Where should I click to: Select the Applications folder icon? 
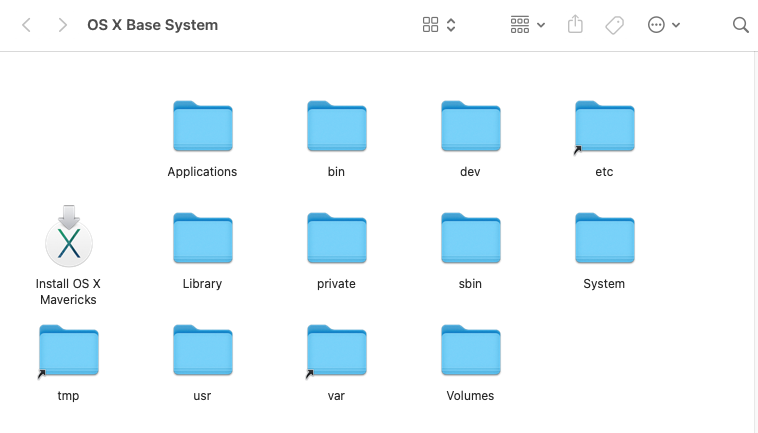(203, 126)
